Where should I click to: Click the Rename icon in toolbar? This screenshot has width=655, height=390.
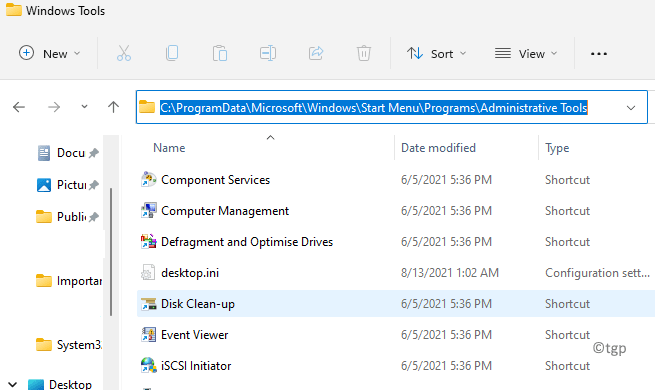[267, 53]
